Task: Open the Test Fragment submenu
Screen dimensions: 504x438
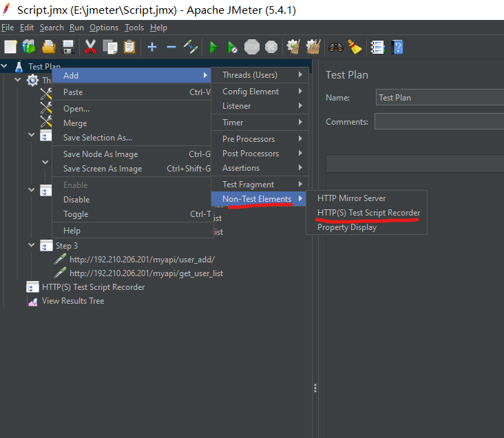Action: coord(260,185)
